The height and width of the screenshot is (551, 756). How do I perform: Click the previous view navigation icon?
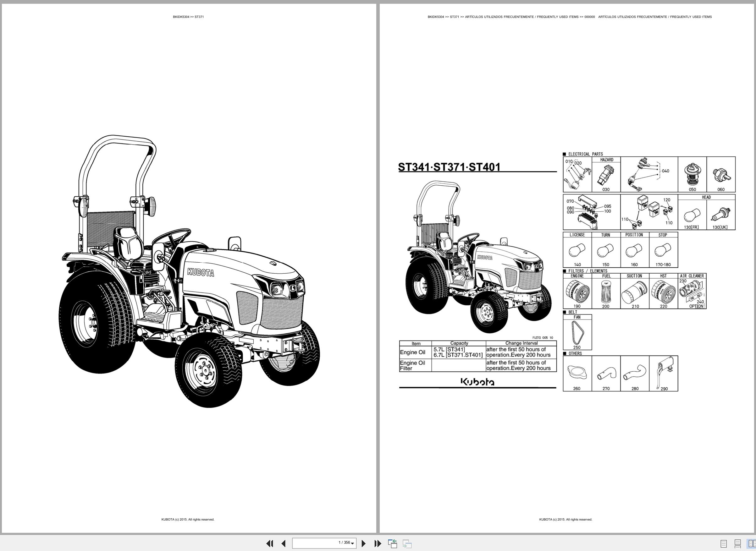click(x=393, y=543)
